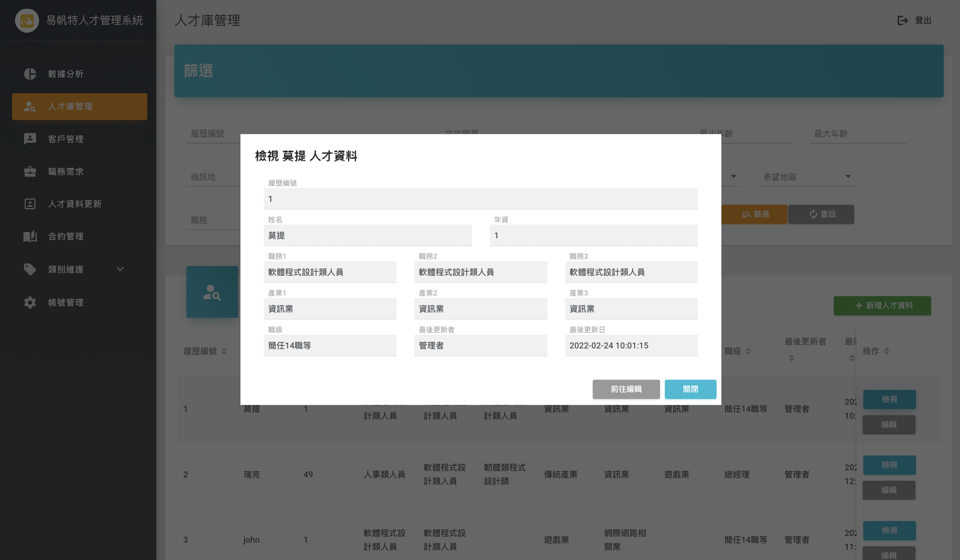Close the dialog with 關閉 button
960x560 pixels.
(690, 389)
